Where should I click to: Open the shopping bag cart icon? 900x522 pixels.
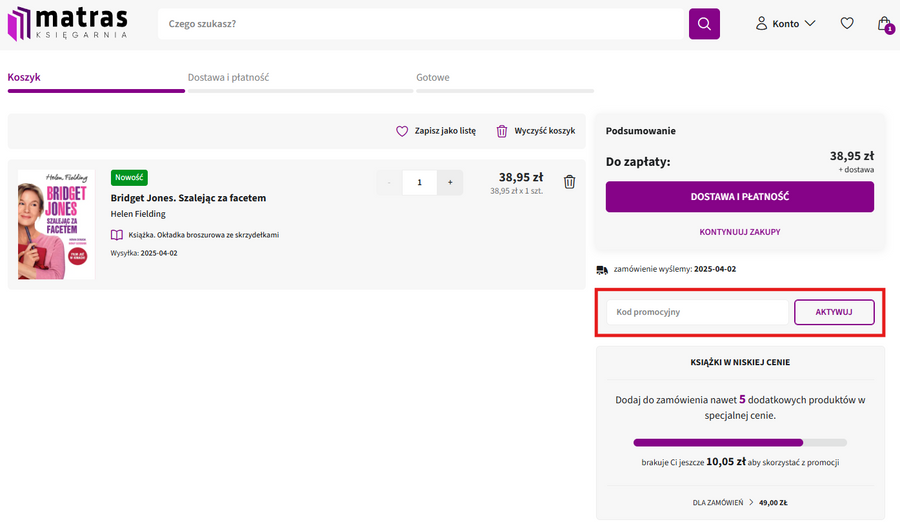[x=883, y=23]
